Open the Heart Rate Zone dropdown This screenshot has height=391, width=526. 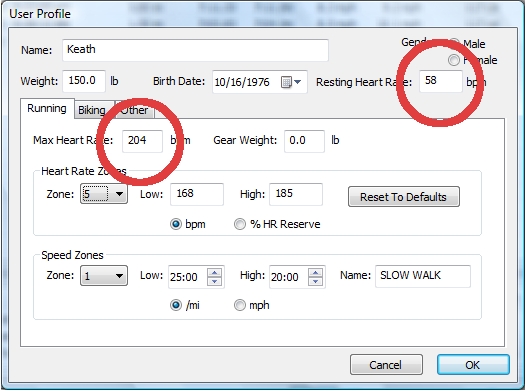click(104, 194)
